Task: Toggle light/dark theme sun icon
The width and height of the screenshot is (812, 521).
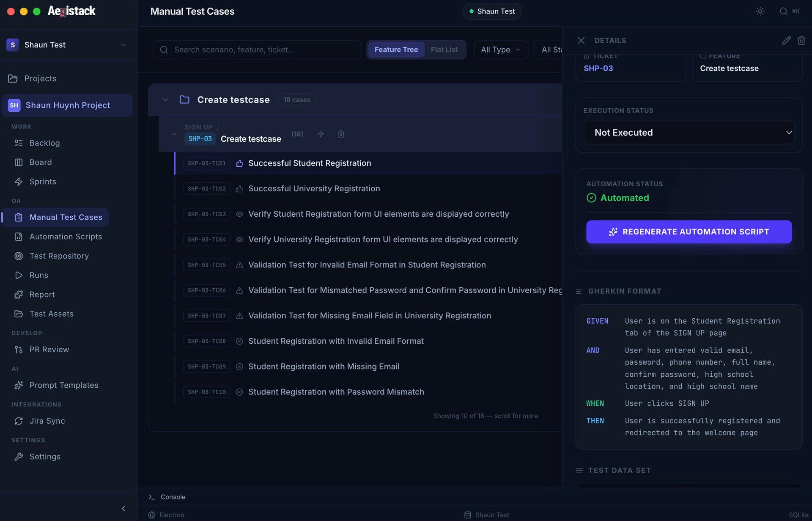Action: (760, 11)
